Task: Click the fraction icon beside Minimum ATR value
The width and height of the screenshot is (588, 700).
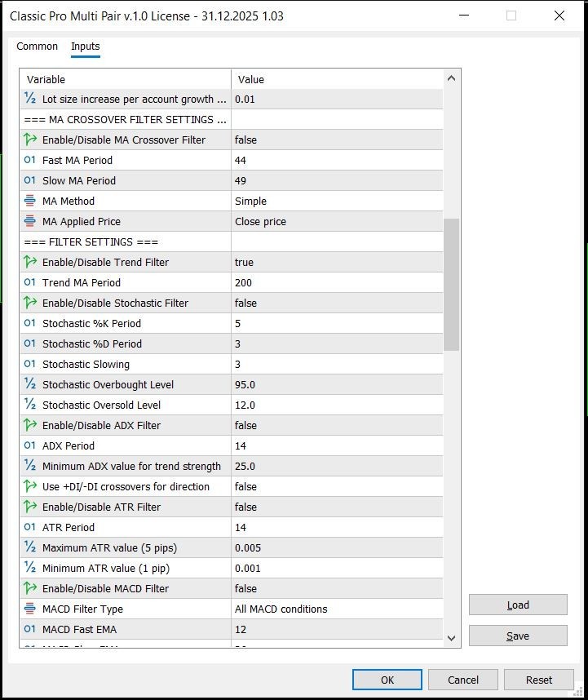Action: tap(30, 568)
